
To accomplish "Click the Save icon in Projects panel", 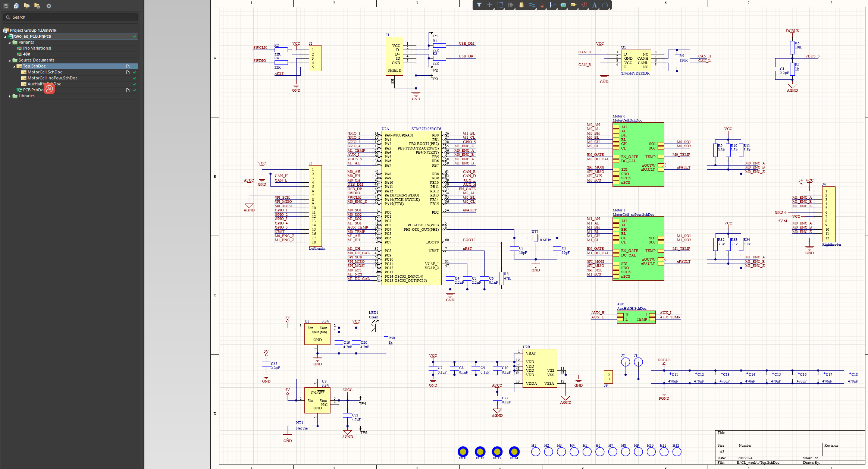I will [x=6, y=6].
